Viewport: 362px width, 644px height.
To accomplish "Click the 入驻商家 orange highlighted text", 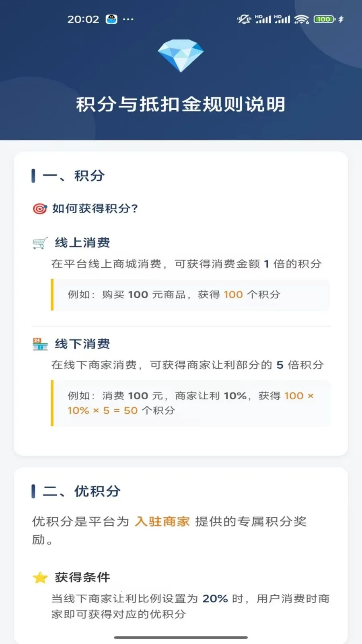I will tap(162, 522).
